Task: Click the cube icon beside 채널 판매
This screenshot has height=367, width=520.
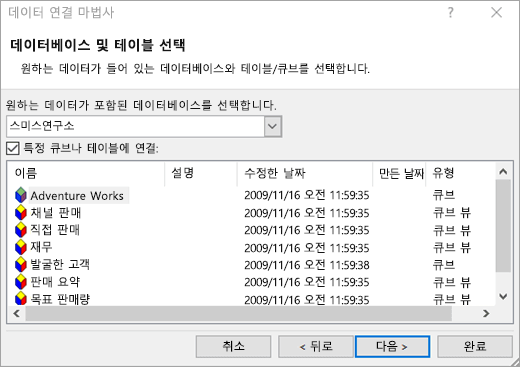Action: tap(21, 213)
